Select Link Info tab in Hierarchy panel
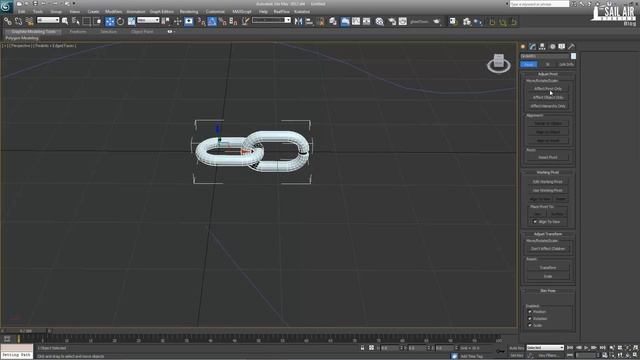This screenshot has height=360, width=640. (566, 64)
